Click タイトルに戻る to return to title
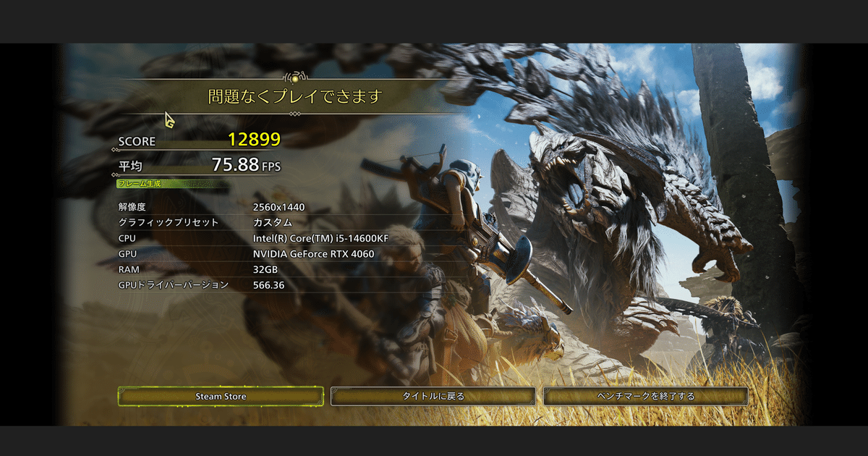The height and width of the screenshot is (456, 868). point(433,396)
